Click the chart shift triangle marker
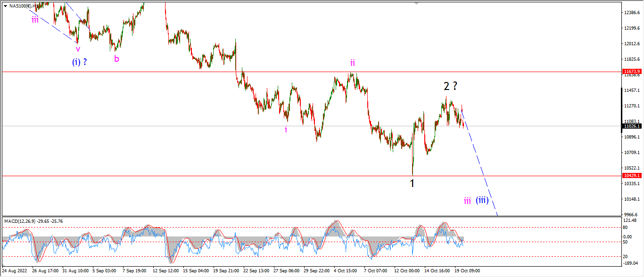 (x=416, y=3)
